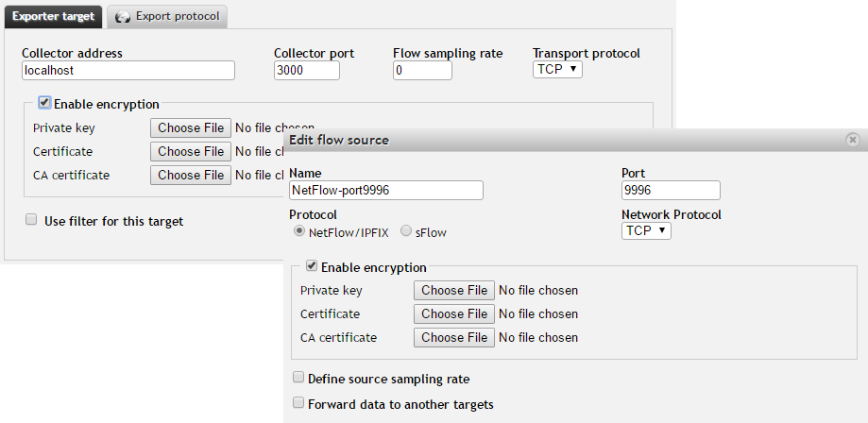Click the Collector port field
The image size is (868, 423).
tap(307, 71)
